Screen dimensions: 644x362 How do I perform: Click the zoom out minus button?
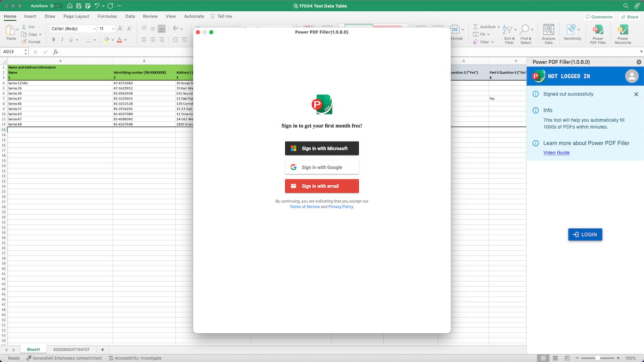[x=578, y=358]
